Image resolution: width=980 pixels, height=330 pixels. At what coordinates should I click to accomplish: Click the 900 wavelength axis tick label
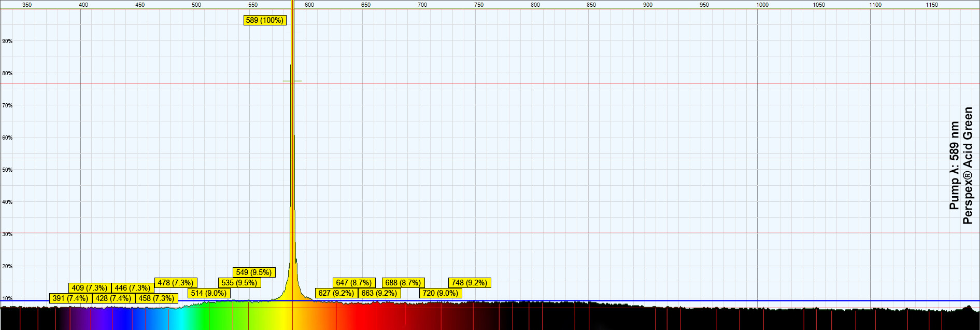point(648,5)
